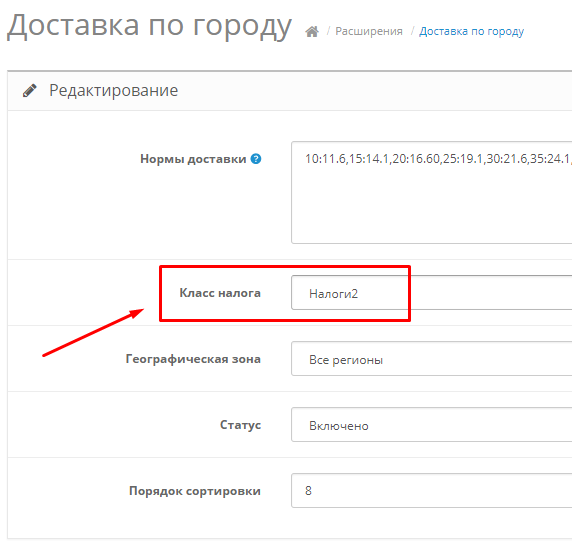572x543 pixels.
Task: Click the Включено value in Статус
Action: pyautogui.click(x=339, y=426)
